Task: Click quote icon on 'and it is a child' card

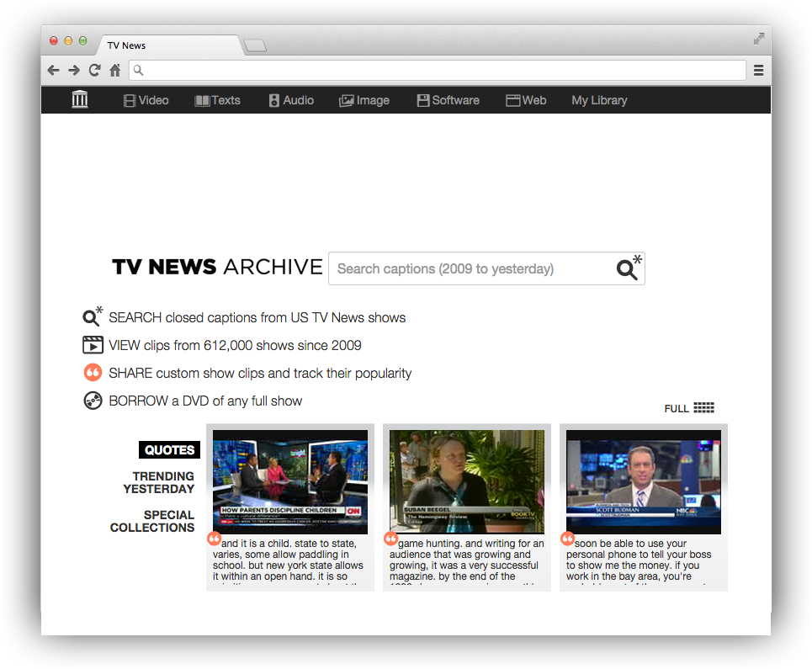Action: click(x=214, y=539)
